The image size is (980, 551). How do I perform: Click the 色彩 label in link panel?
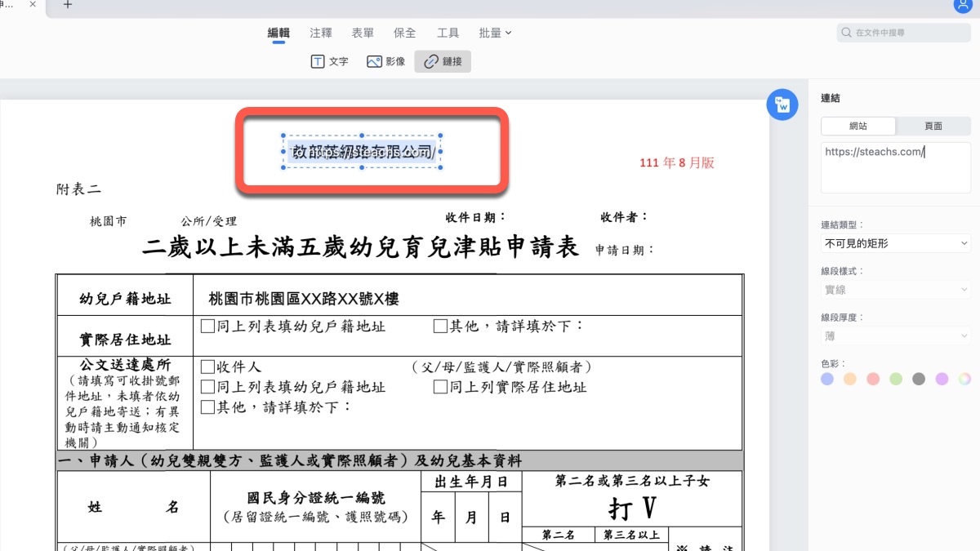tap(832, 363)
